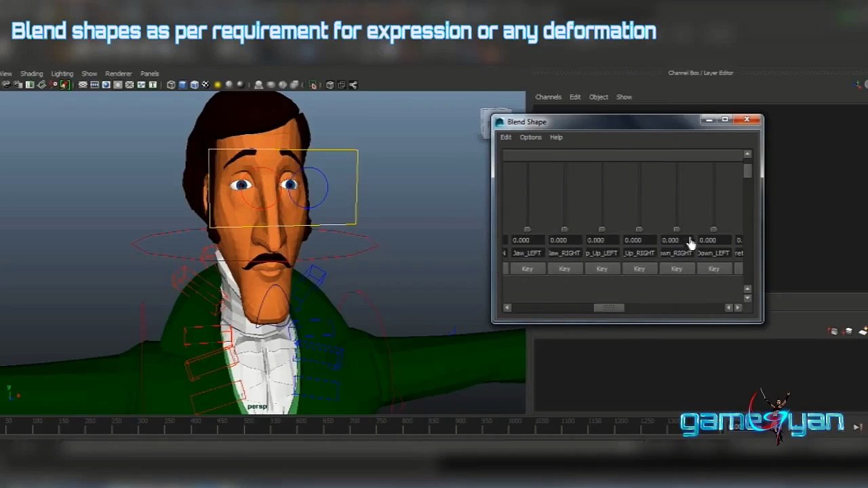Image resolution: width=868 pixels, height=488 pixels.
Task: Click the Select Camera icon in viewport toolbar
Action: tap(5, 85)
